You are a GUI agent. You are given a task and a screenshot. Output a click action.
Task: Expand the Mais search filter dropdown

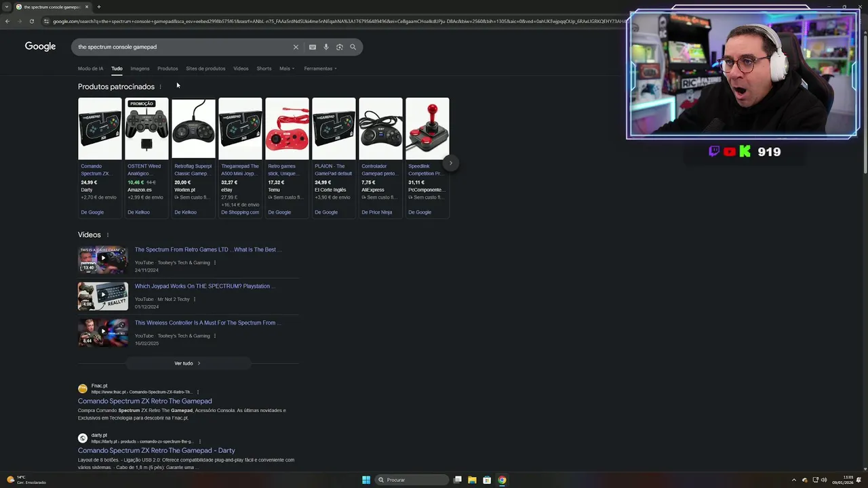pos(287,68)
